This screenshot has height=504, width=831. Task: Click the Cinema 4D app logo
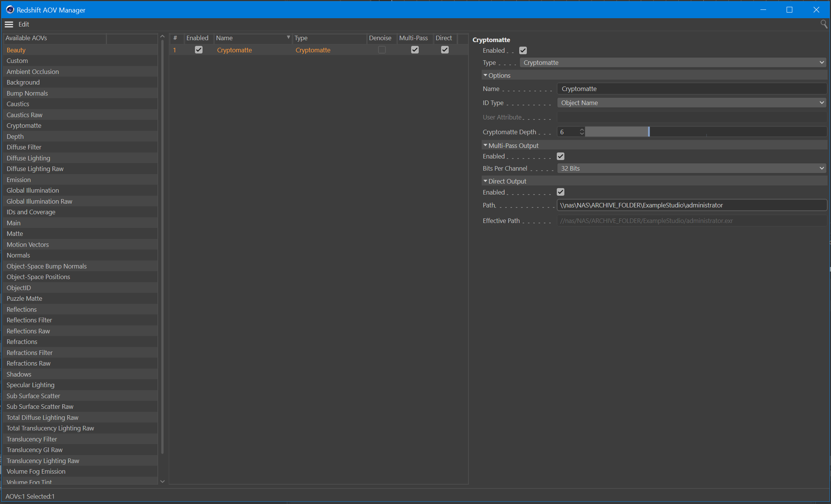click(x=10, y=10)
